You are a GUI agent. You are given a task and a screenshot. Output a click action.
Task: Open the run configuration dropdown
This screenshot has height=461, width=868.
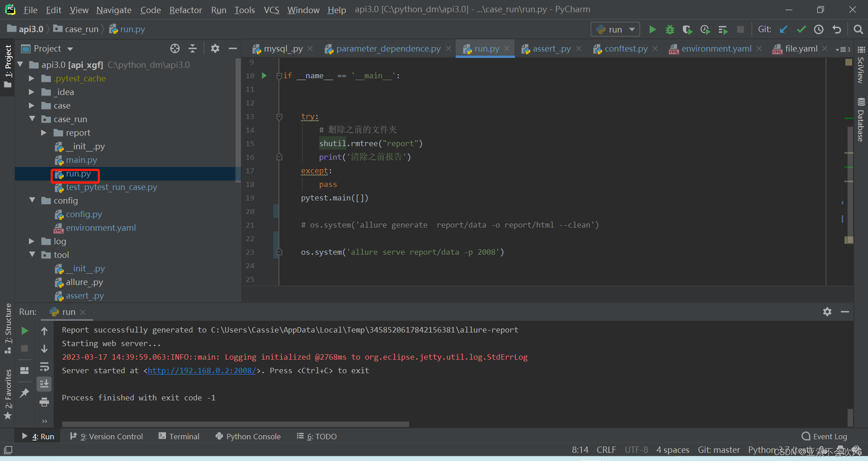point(615,29)
